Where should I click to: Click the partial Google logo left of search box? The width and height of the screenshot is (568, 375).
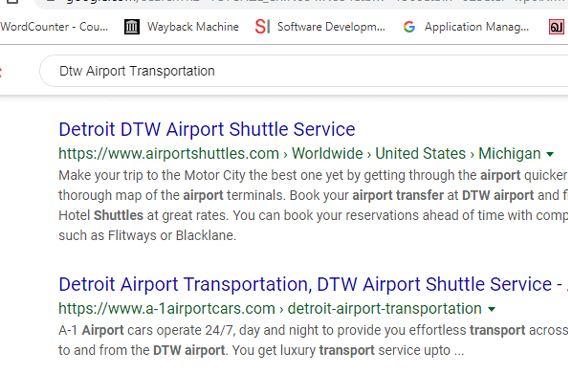click(x=1, y=71)
